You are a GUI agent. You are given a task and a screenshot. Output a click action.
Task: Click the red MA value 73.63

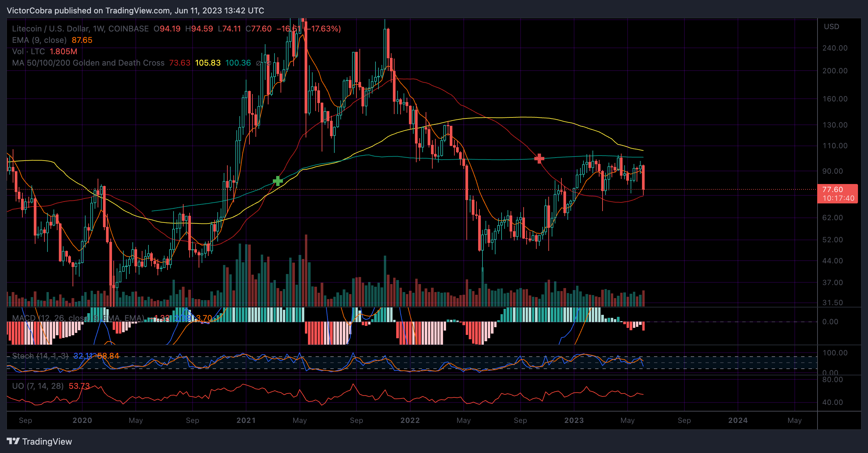click(x=180, y=63)
